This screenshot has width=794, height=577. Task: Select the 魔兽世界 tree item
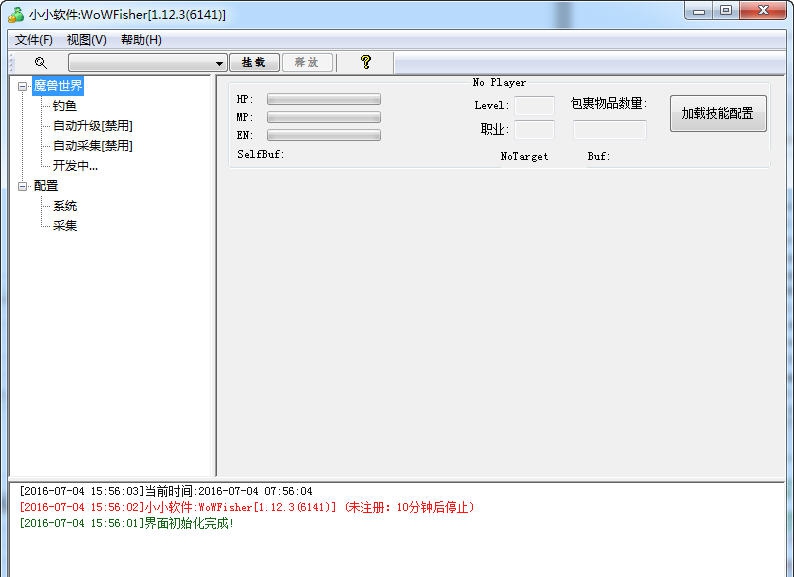(x=58, y=86)
